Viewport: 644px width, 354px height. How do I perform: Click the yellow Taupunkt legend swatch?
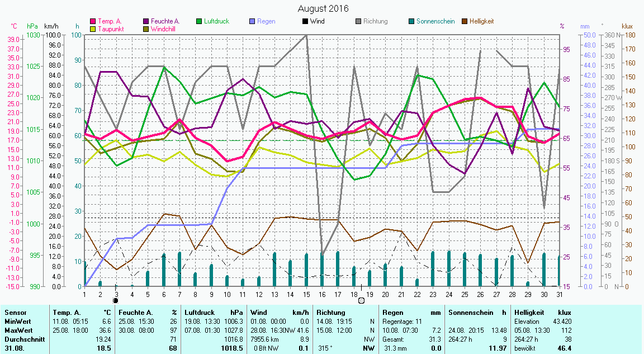[93, 29]
